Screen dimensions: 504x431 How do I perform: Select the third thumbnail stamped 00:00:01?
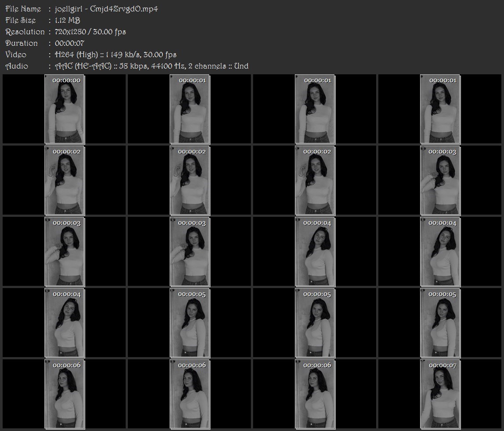point(440,109)
